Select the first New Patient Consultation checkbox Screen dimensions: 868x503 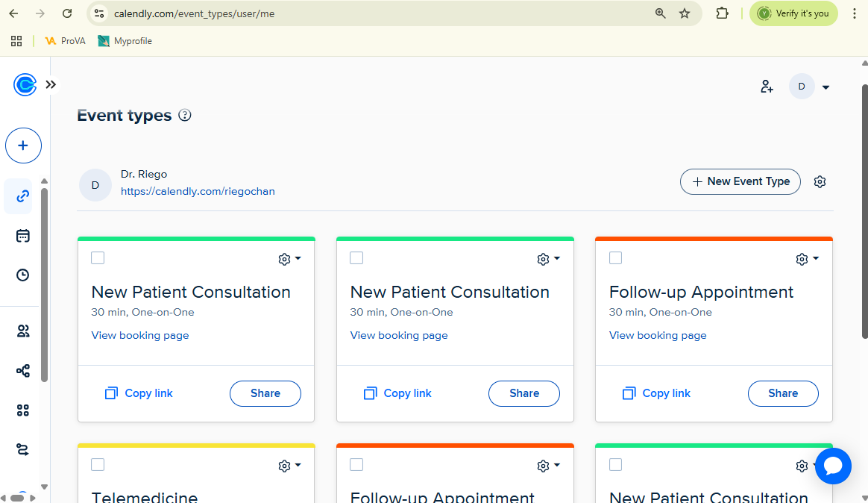(x=98, y=258)
